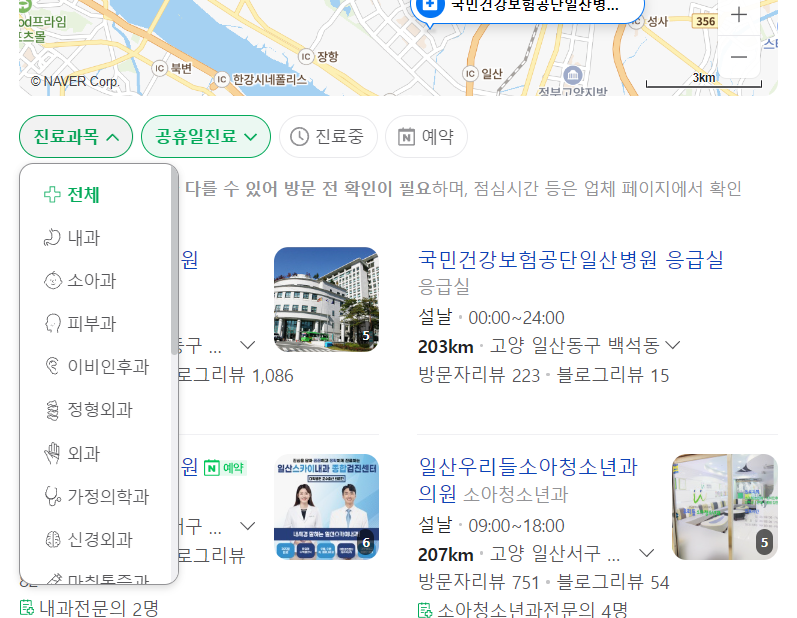Viewport: 797px width, 618px height.
Task: Expand address chevron beside 일산스카이내과 image
Action: click(x=248, y=526)
